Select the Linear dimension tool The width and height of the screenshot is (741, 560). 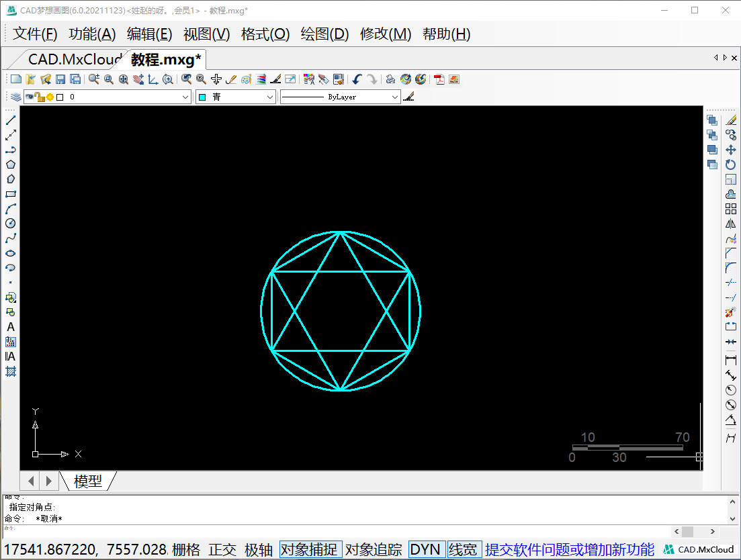[x=731, y=361]
